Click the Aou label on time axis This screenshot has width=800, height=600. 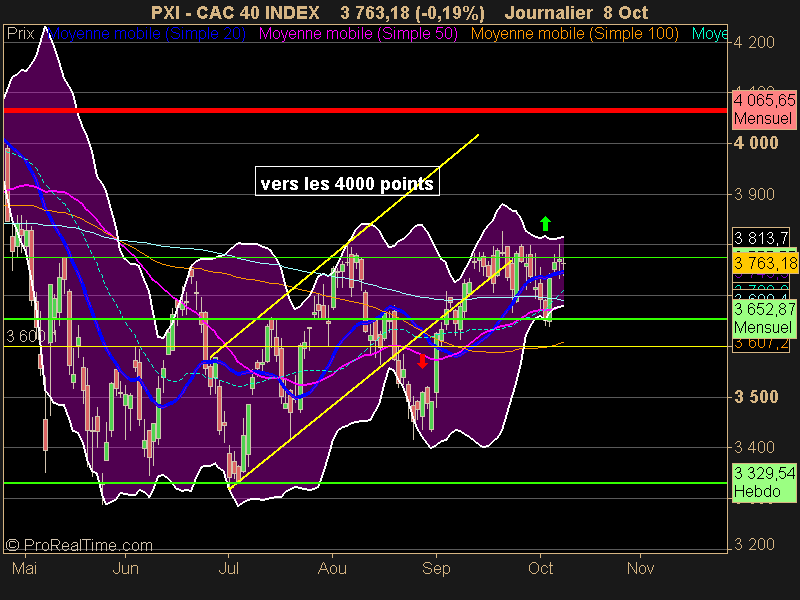(332, 568)
